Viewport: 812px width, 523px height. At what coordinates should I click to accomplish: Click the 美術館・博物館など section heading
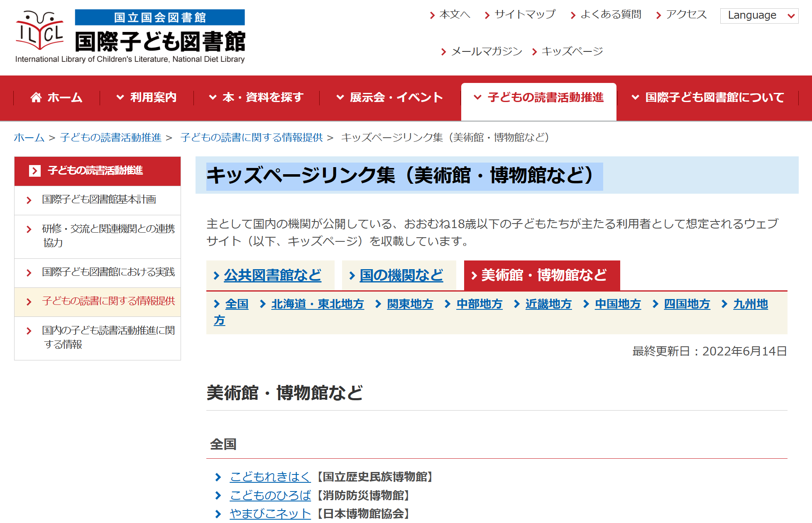click(x=285, y=393)
